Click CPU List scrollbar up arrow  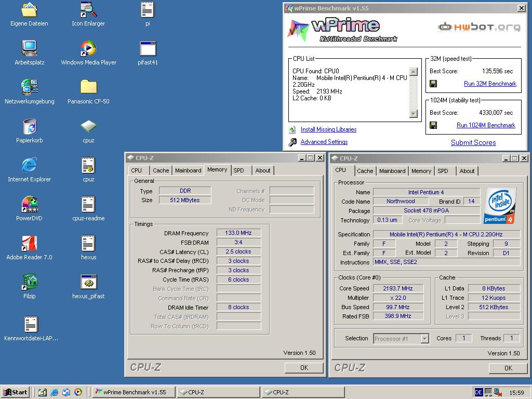[413, 72]
